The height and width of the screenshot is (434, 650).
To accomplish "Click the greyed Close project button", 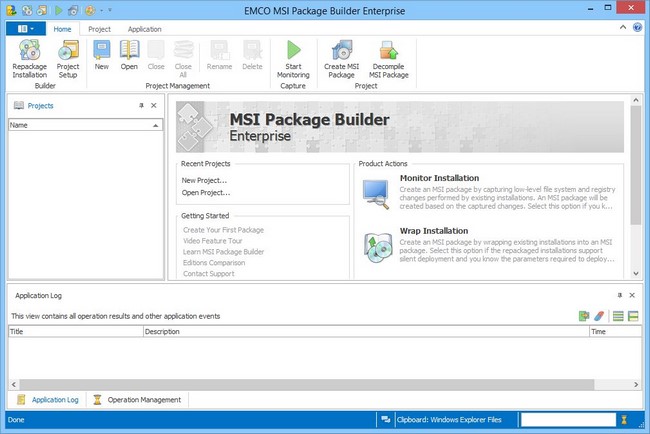I will 156,55.
